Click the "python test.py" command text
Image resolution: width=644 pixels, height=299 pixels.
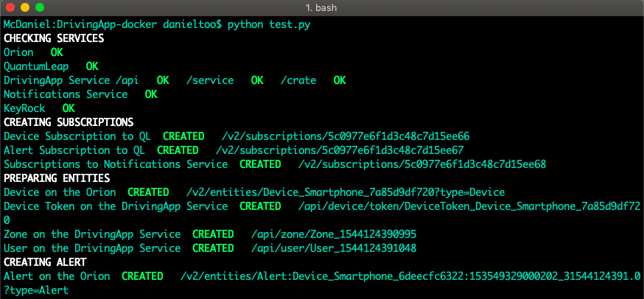coord(269,24)
